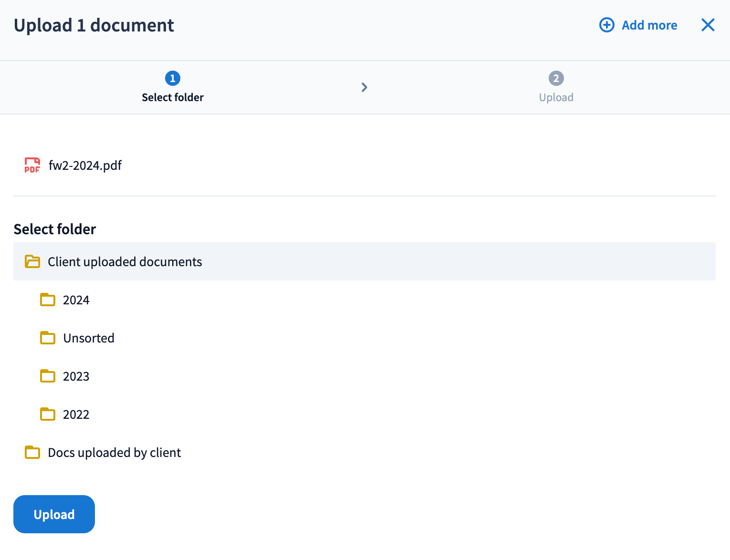Click the red PDF file icon
This screenshot has height=560, width=730.
pyautogui.click(x=32, y=165)
